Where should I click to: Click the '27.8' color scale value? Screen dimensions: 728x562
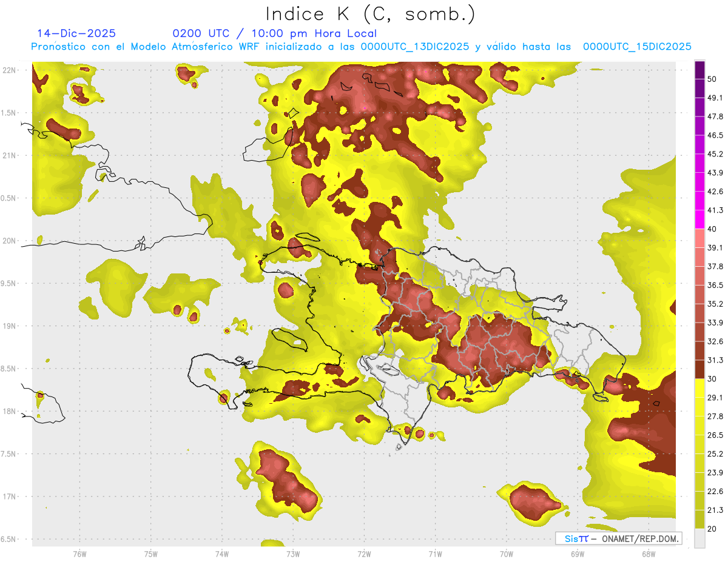715,416
